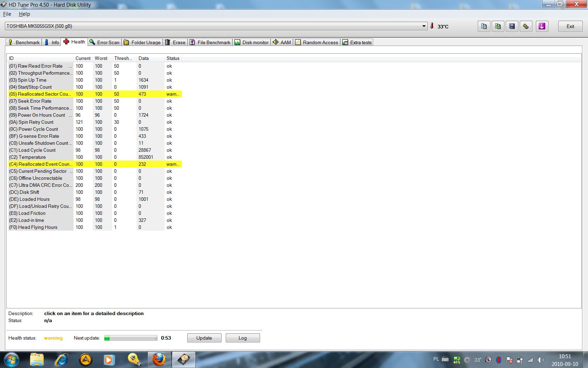Open options via the yellow gears icon
588x368 pixels.
526,26
